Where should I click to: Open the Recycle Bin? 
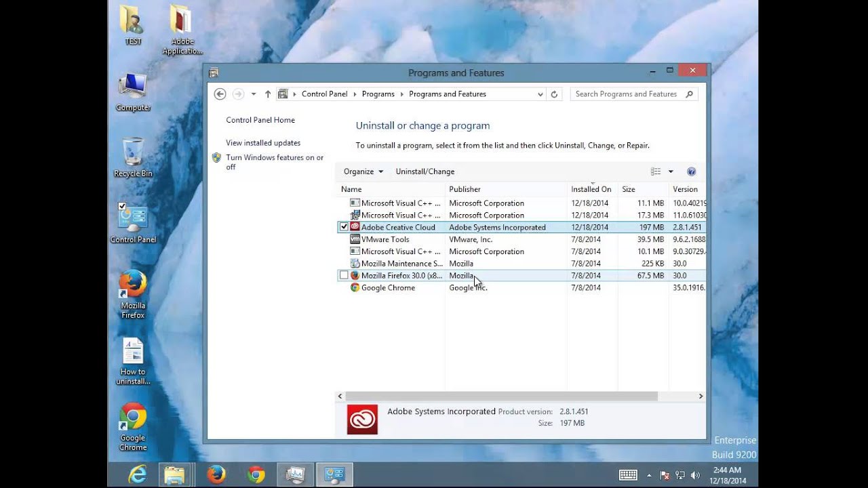(133, 157)
